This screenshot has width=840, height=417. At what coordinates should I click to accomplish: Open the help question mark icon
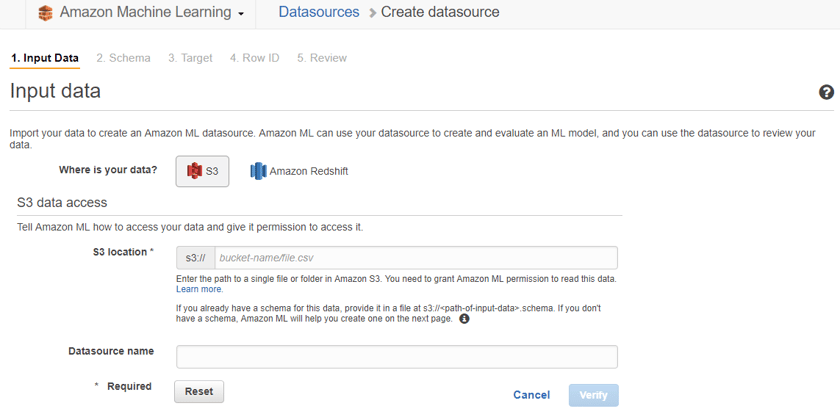click(x=826, y=92)
